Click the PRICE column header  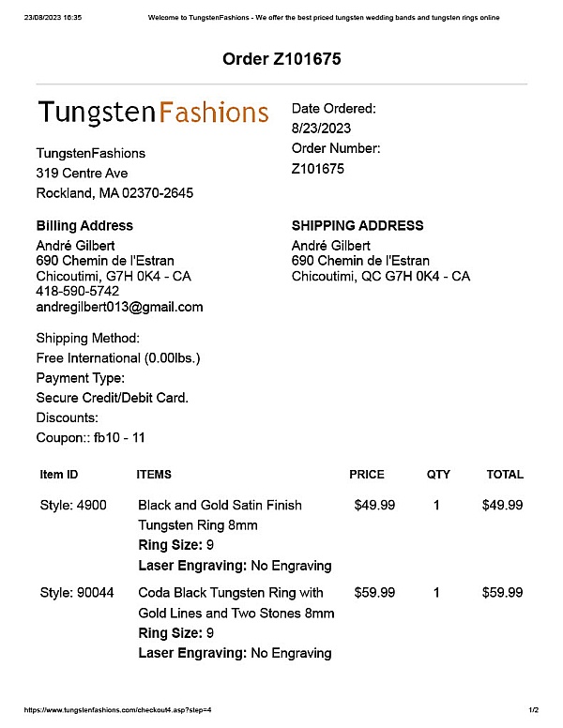pos(367,475)
